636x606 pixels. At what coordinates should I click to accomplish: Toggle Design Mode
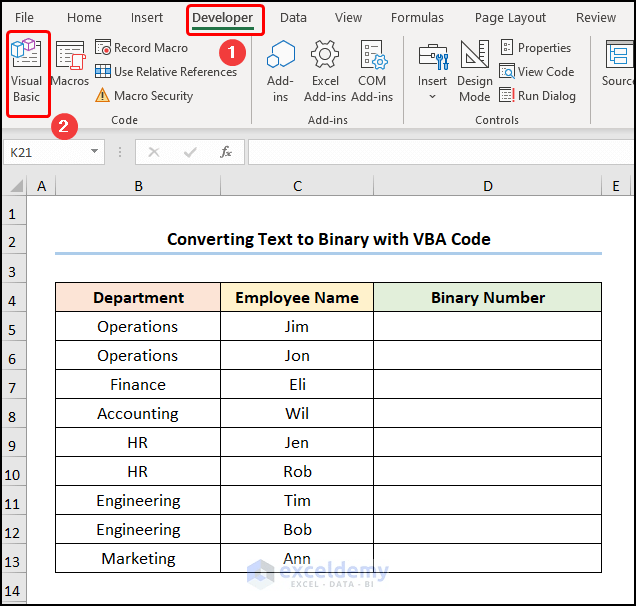pyautogui.click(x=475, y=71)
